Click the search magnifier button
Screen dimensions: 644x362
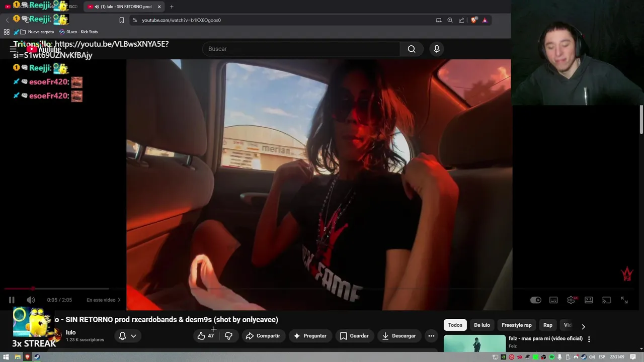pos(412,49)
